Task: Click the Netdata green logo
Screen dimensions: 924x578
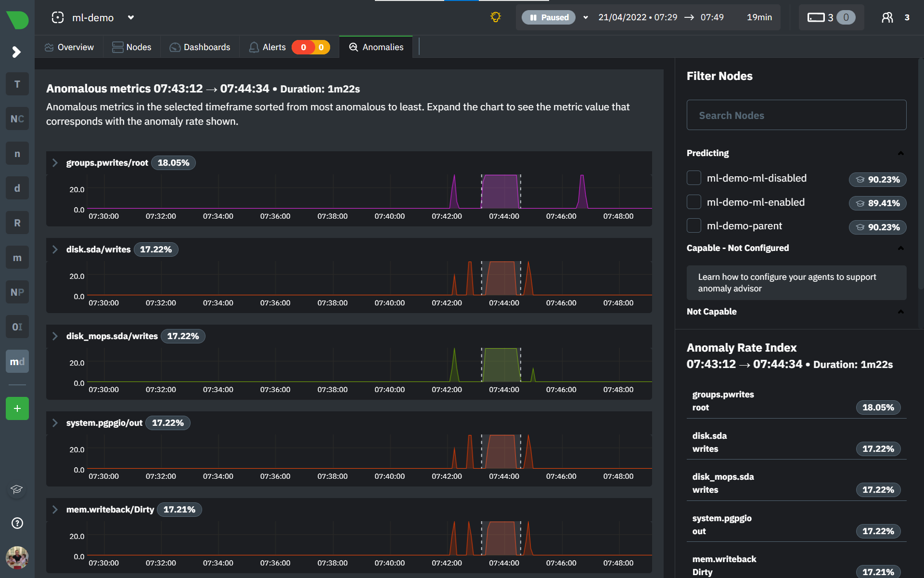Action: [x=17, y=20]
